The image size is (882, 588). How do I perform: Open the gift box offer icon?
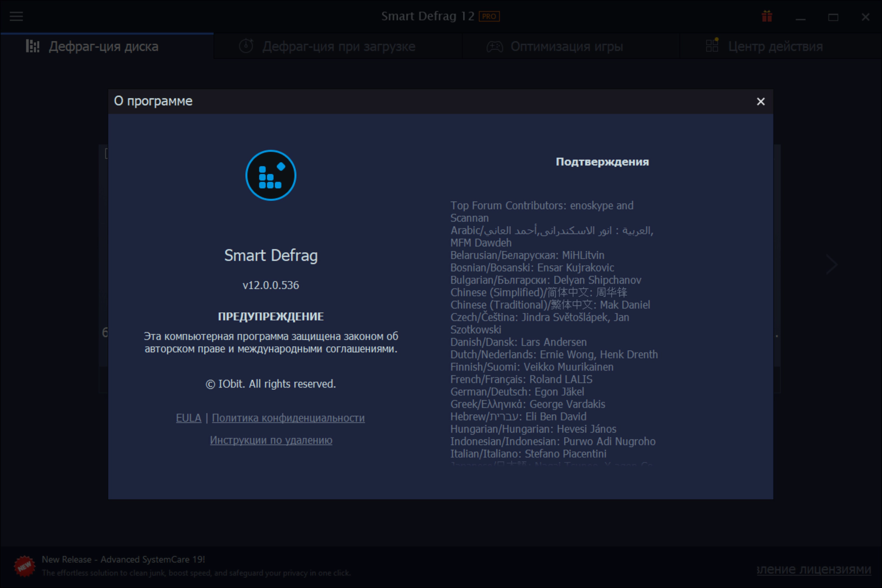(x=767, y=17)
